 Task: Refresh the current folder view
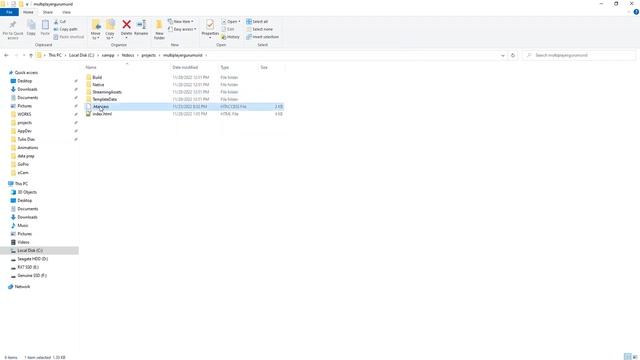click(x=513, y=55)
